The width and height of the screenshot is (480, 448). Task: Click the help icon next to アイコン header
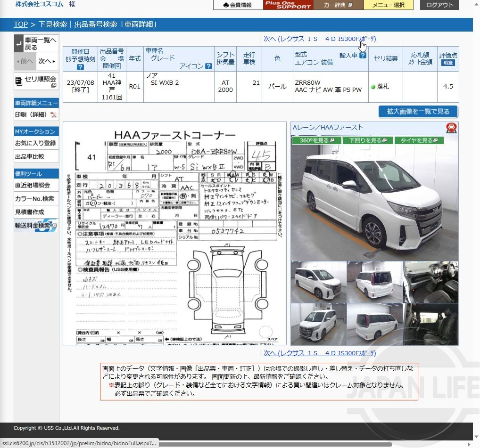[209, 66]
